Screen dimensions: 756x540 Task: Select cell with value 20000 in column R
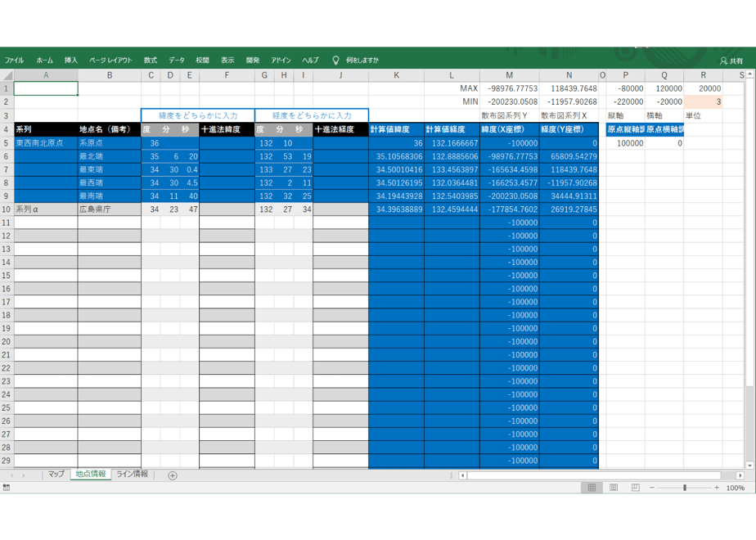[703, 88]
